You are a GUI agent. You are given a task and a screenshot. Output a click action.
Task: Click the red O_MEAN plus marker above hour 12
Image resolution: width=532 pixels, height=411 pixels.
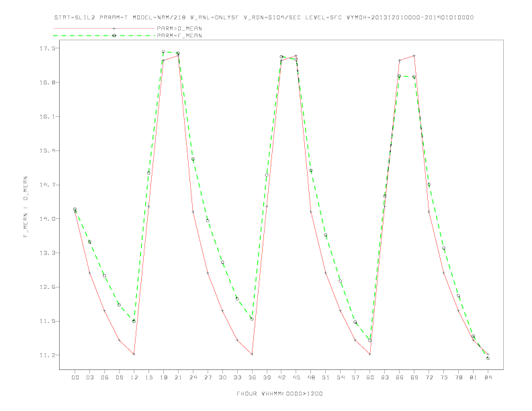[x=134, y=354]
